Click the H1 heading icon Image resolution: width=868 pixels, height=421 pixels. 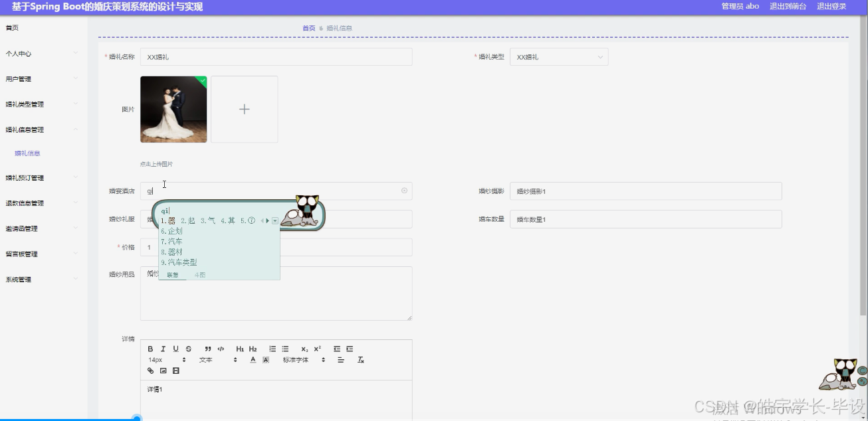coord(240,348)
